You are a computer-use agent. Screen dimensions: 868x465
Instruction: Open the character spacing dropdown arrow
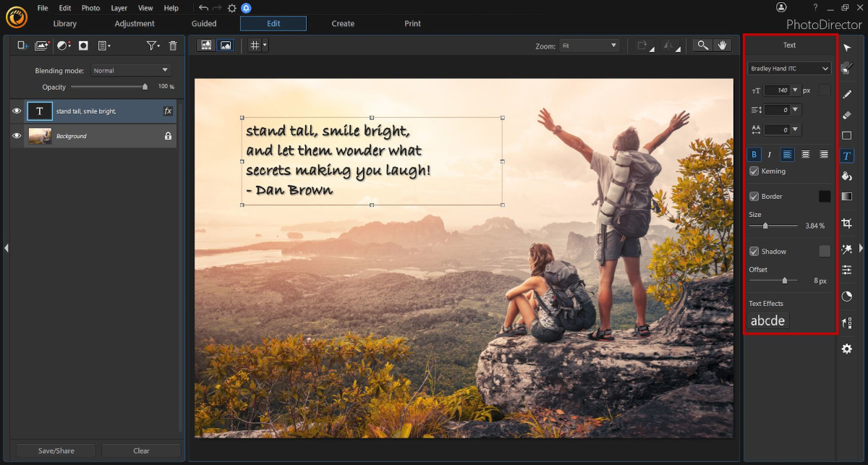[795, 129]
